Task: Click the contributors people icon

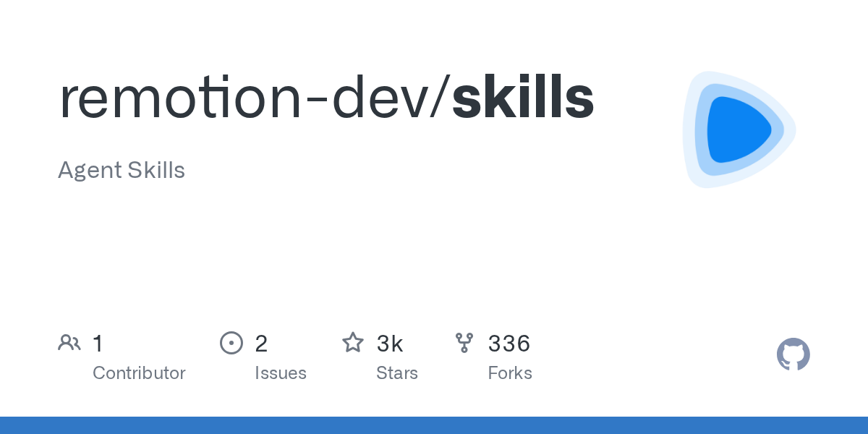Action: coord(69,342)
